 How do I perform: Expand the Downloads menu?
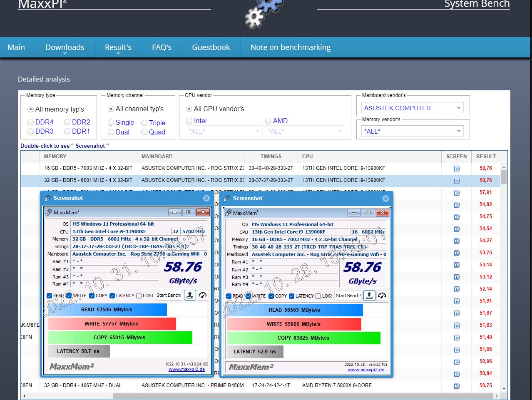pos(65,47)
